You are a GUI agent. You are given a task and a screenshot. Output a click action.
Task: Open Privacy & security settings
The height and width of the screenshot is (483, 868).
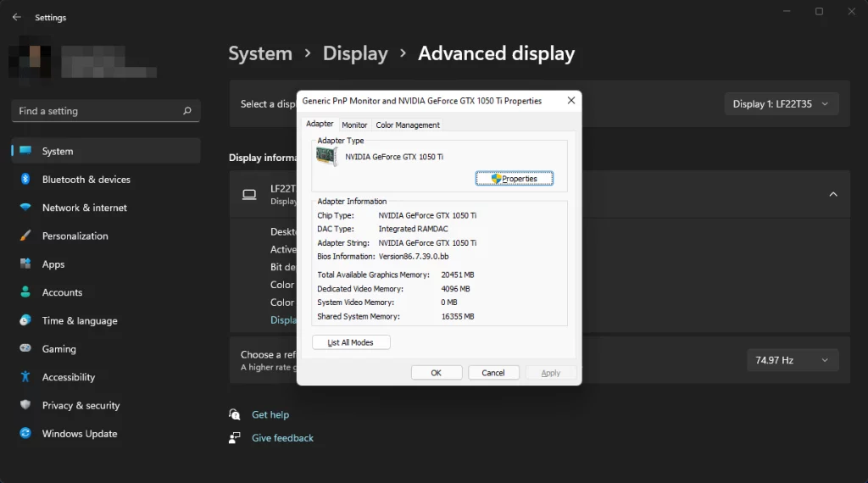tap(106, 405)
